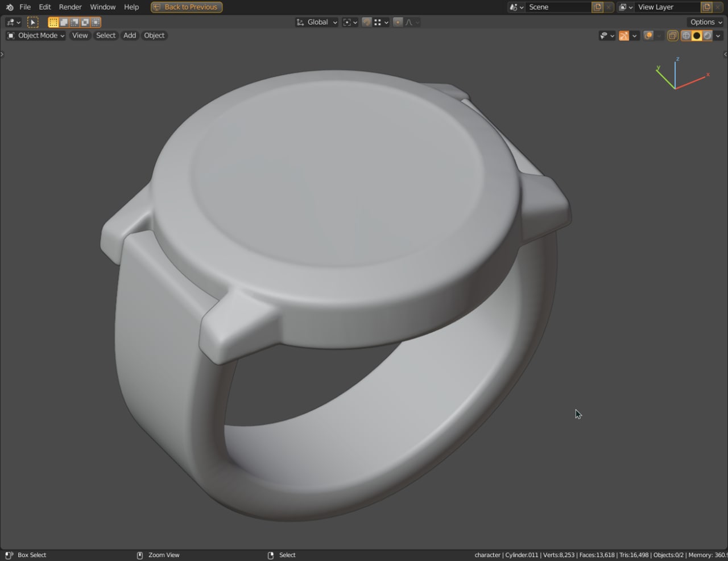Viewport: 728px width, 561px height.
Task: Delete the current scene with the X icon
Action: click(609, 7)
